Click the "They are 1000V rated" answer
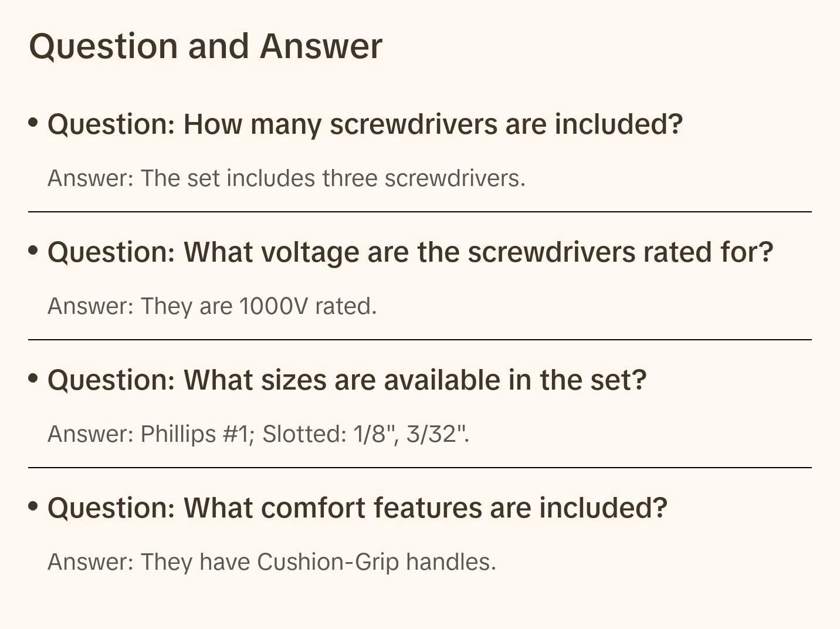Viewport: 840px width, 629px height. point(212,306)
